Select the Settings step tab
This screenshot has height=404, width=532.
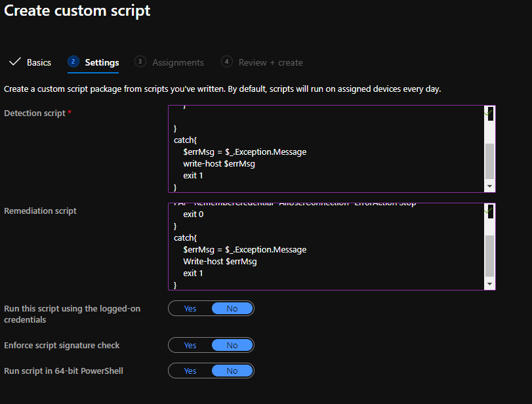(102, 62)
